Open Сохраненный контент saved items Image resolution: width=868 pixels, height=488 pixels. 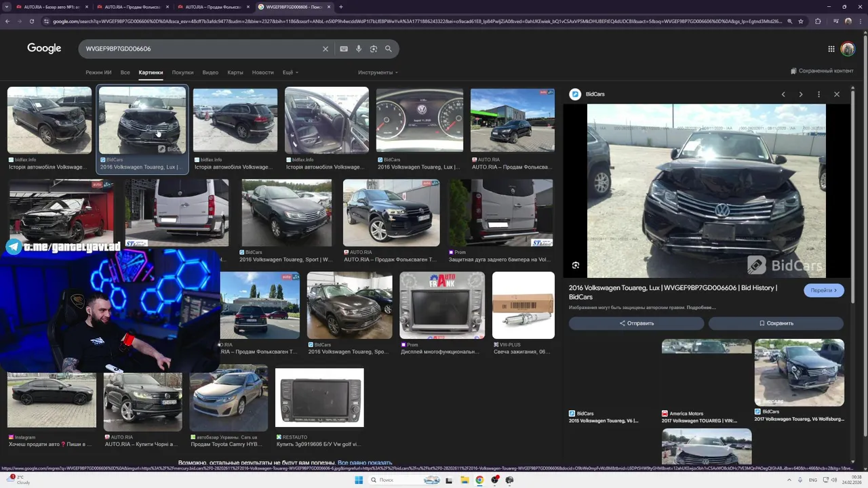822,71
